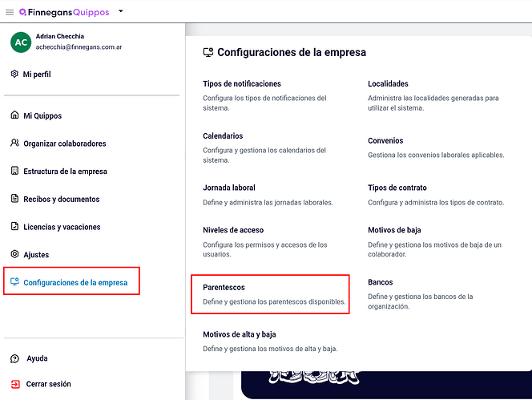The width and height of the screenshot is (532, 400).
Task: Click the AC user avatar
Action: pos(21,42)
